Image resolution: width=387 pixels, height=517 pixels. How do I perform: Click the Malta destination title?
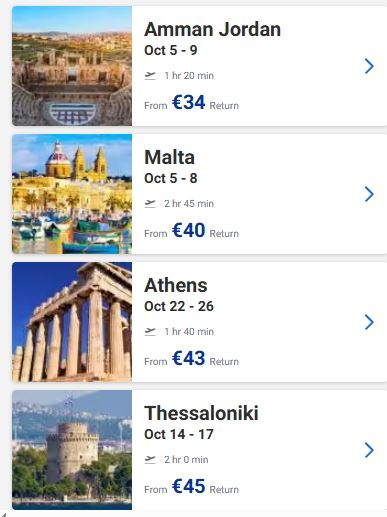pyautogui.click(x=169, y=157)
